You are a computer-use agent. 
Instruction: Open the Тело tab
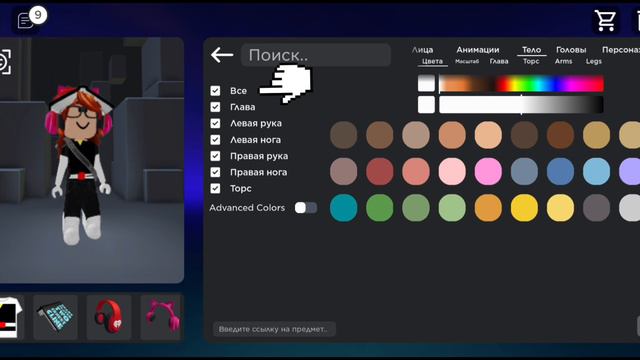pyautogui.click(x=531, y=50)
